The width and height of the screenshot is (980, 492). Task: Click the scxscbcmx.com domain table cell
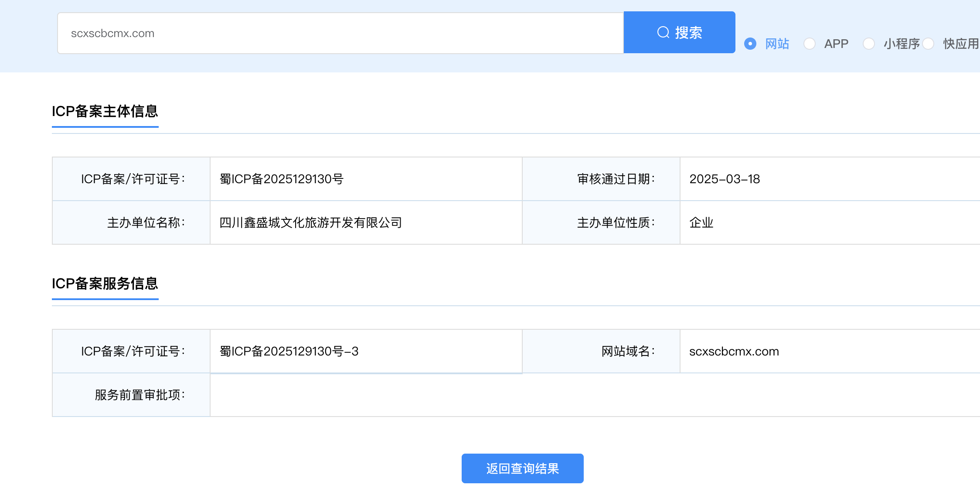click(830, 351)
